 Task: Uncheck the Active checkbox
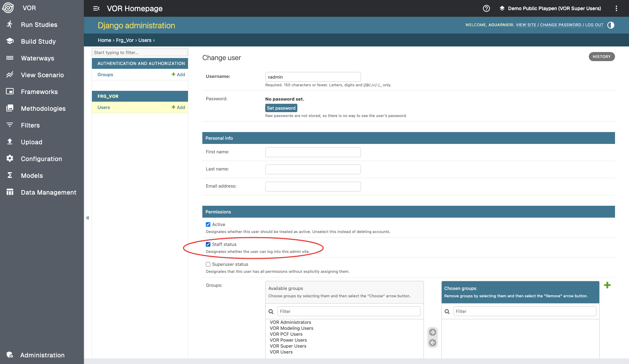(208, 225)
